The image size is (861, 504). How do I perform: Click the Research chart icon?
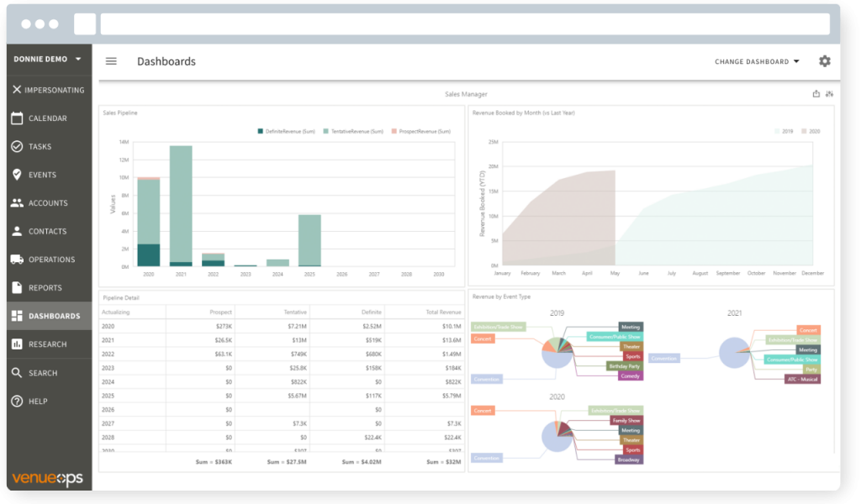[17, 344]
